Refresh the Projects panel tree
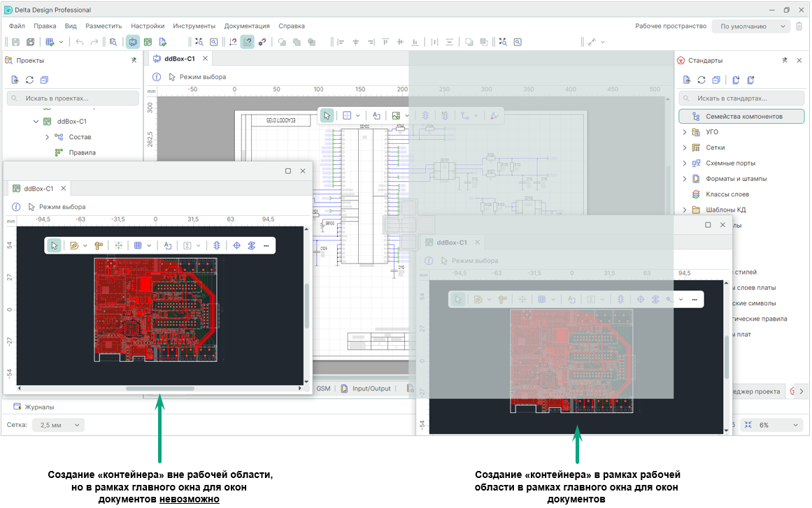This screenshot has width=812, height=508. (29, 80)
